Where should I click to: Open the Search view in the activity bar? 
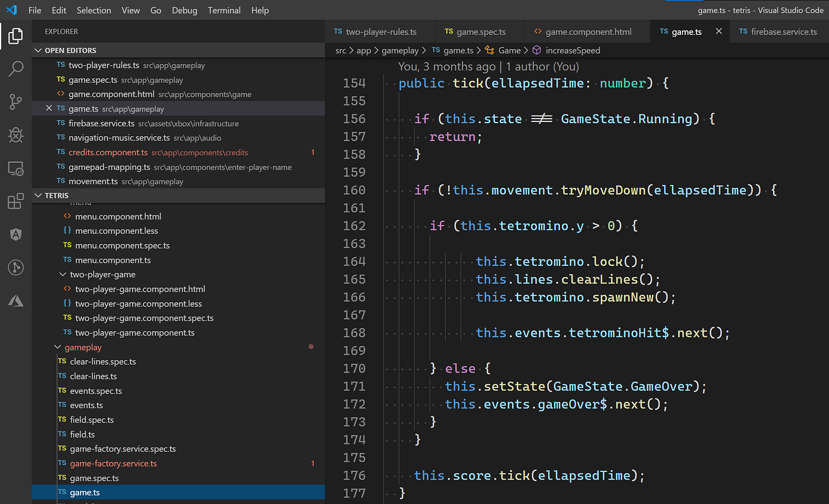point(15,69)
